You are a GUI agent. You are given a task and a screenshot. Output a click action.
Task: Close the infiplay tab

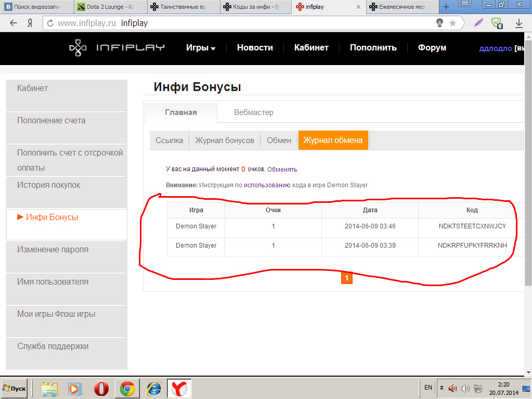358,7
